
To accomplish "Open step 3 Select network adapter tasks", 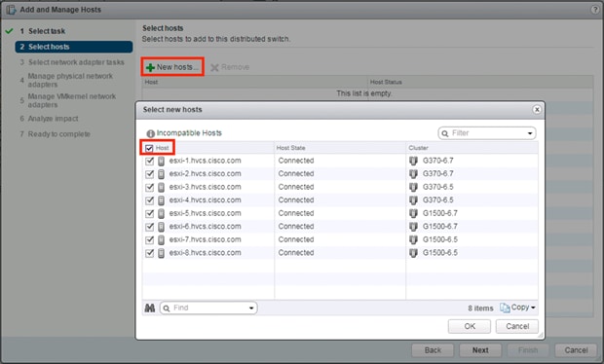I will point(72,62).
